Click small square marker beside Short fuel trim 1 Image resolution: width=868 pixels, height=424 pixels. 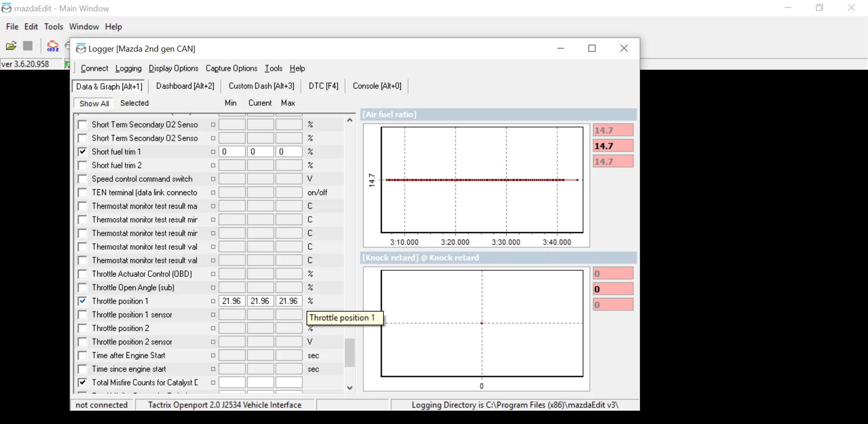click(x=213, y=152)
